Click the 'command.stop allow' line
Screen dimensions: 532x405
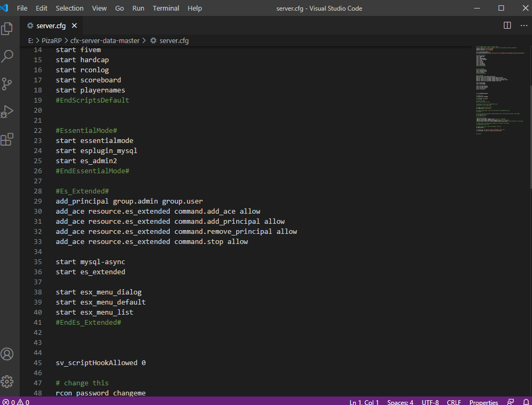point(152,242)
